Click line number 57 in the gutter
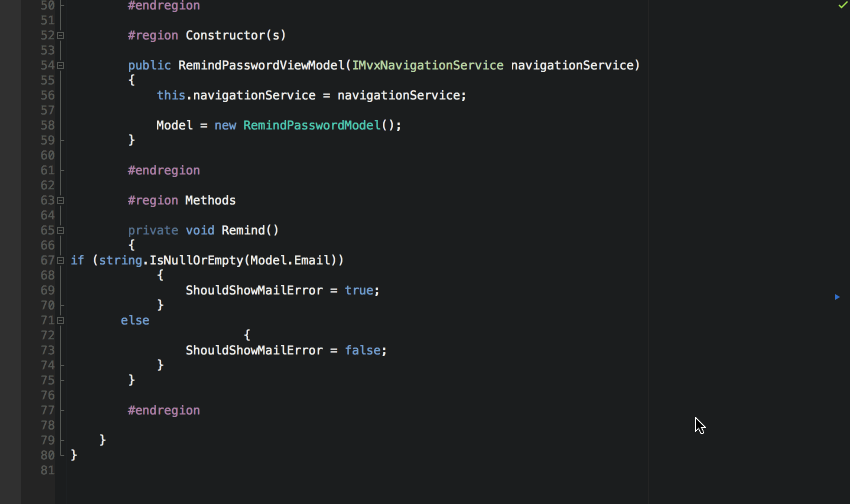Image resolution: width=850 pixels, height=504 pixels. click(48, 111)
